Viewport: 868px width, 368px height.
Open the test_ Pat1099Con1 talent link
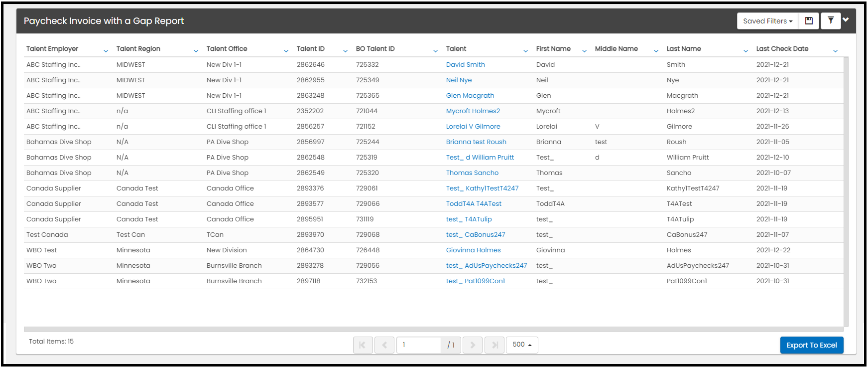pyautogui.click(x=476, y=281)
